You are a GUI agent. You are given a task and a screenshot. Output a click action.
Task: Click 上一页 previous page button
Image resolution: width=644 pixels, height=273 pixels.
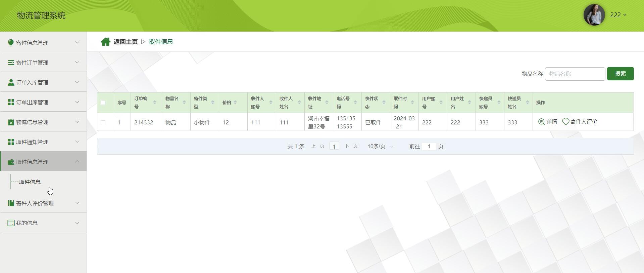[x=318, y=146]
